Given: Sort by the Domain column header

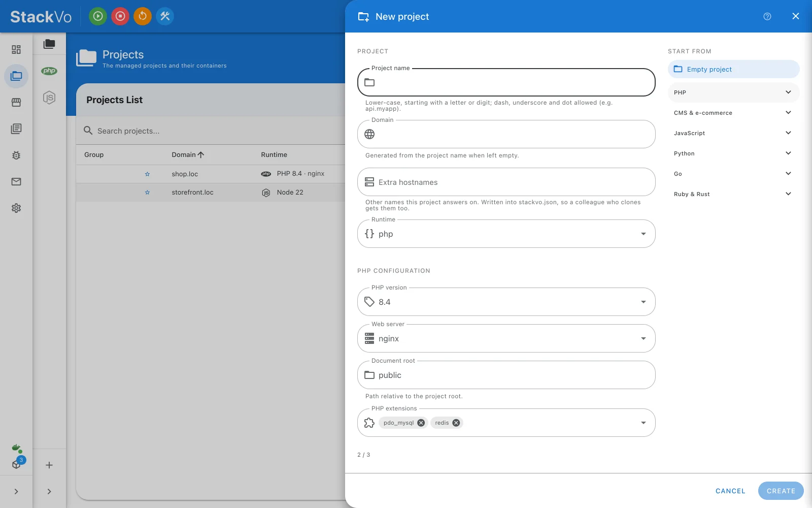Looking at the screenshot, I should coord(188,154).
